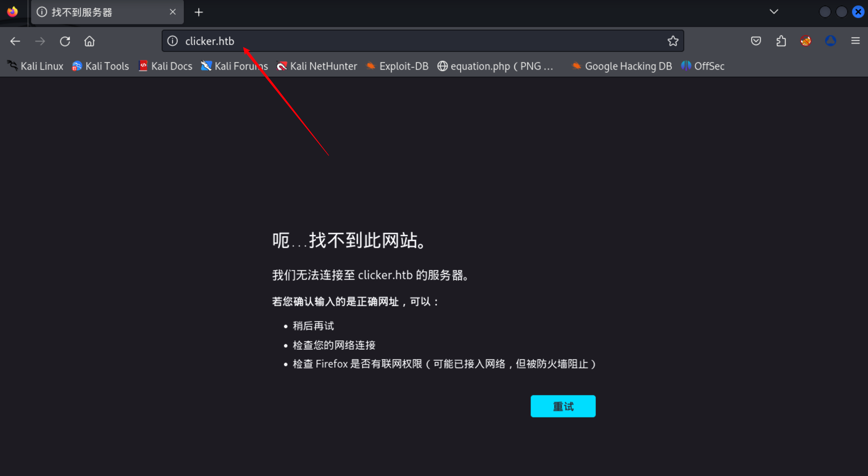Reload the current page
This screenshot has width=868, height=476.
click(65, 41)
